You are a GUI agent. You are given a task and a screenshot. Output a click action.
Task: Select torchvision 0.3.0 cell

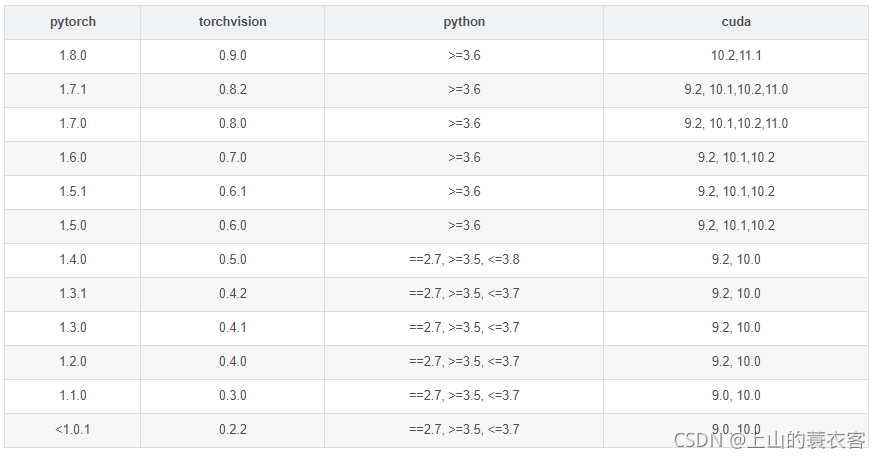232,396
